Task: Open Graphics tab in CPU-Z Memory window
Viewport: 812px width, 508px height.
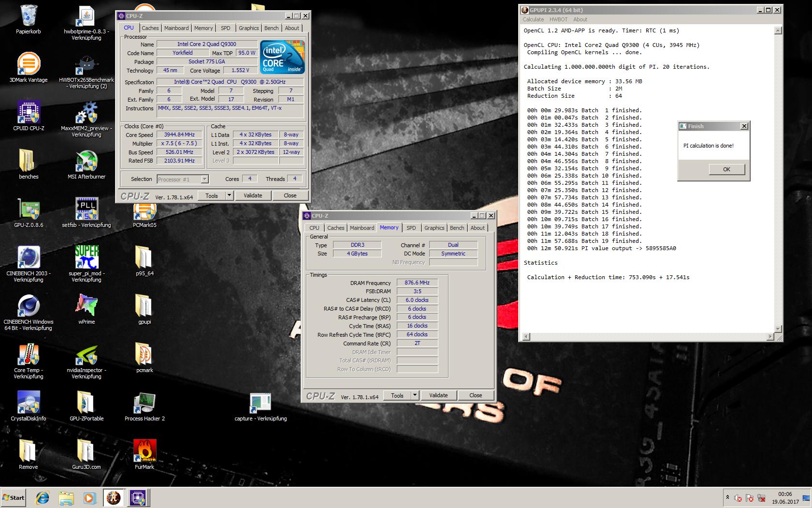Action: tap(434, 228)
